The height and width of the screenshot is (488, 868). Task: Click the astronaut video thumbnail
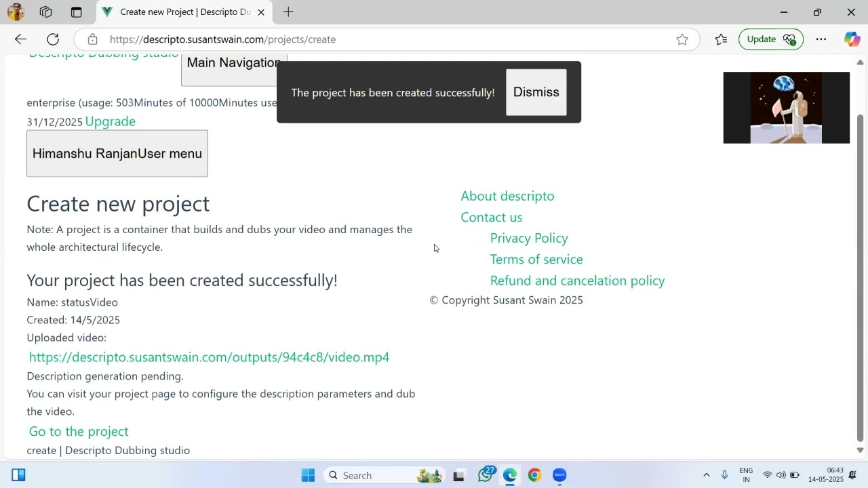(787, 108)
